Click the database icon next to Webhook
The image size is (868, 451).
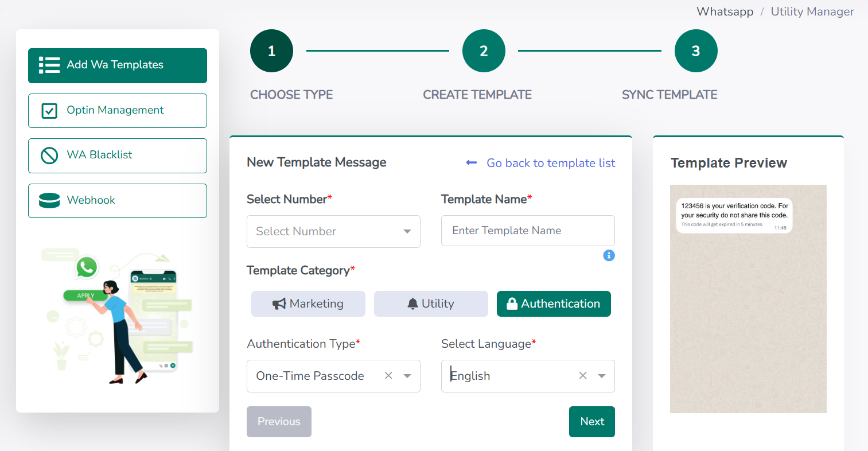(49, 200)
